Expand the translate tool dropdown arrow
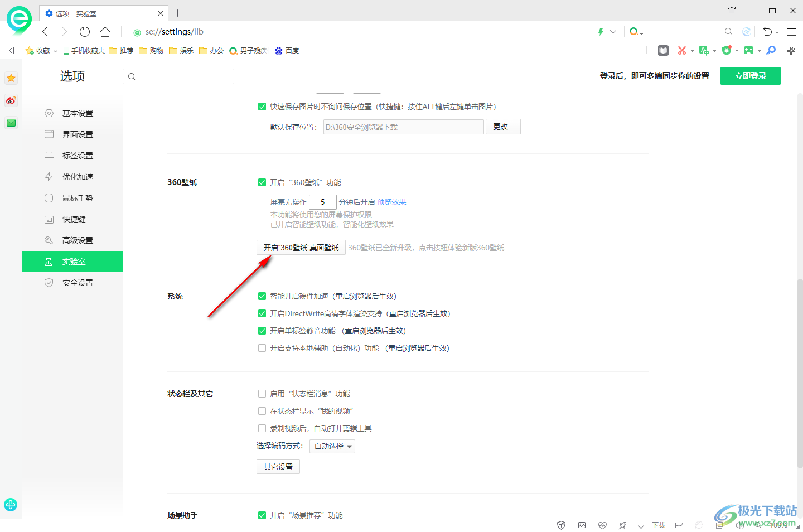The height and width of the screenshot is (532, 803). 714,51
